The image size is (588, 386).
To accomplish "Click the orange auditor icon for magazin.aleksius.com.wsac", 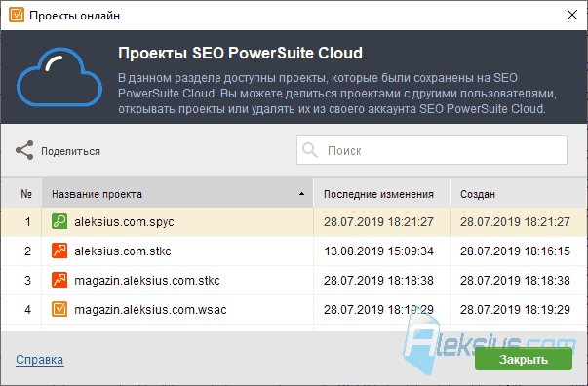I will (59, 309).
